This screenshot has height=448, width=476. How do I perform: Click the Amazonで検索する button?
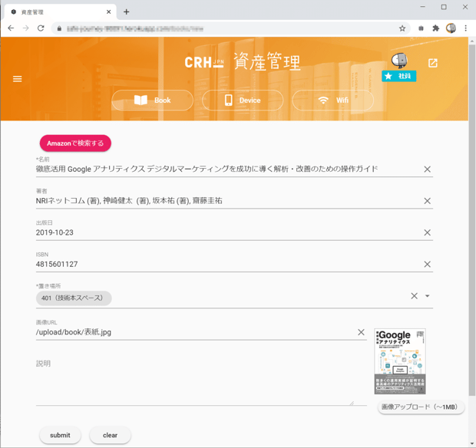(x=75, y=143)
